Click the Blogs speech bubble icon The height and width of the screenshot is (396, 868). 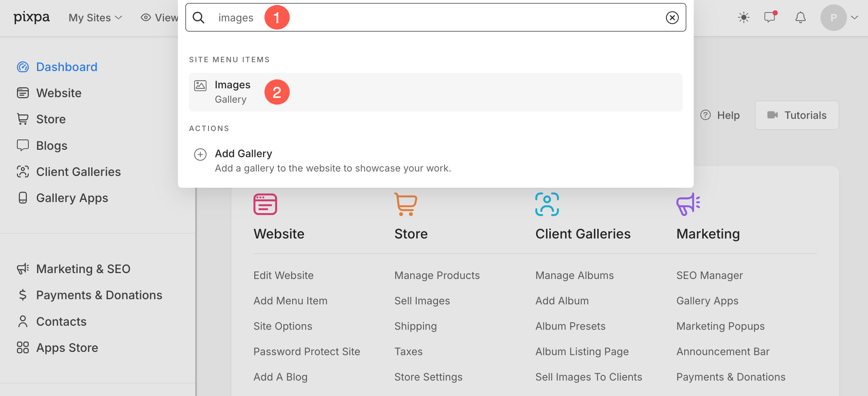point(23,145)
